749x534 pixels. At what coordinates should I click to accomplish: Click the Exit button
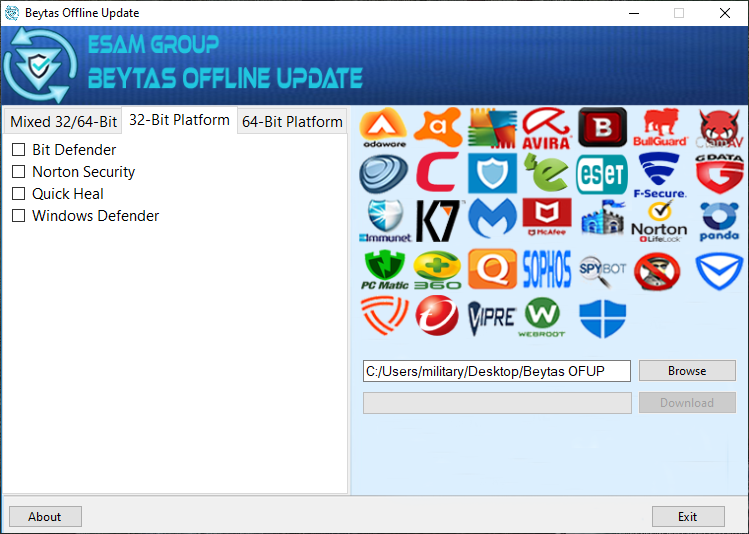(688, 517)
